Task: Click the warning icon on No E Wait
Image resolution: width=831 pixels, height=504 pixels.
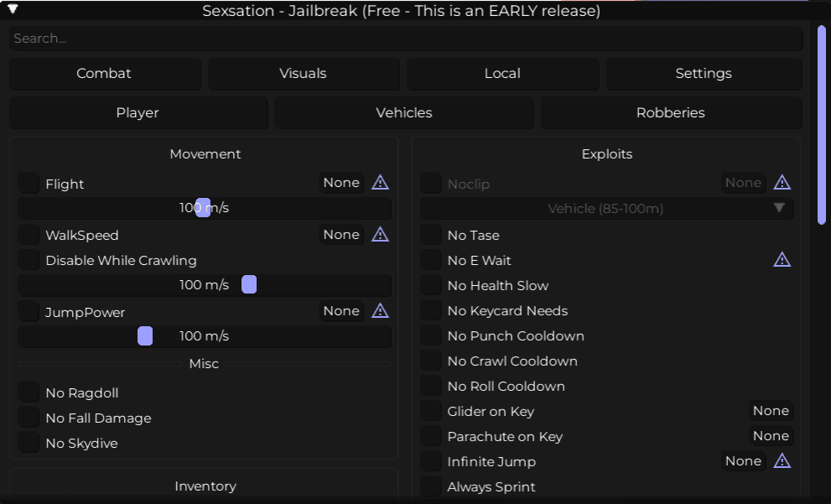Action: coord(782,260)
